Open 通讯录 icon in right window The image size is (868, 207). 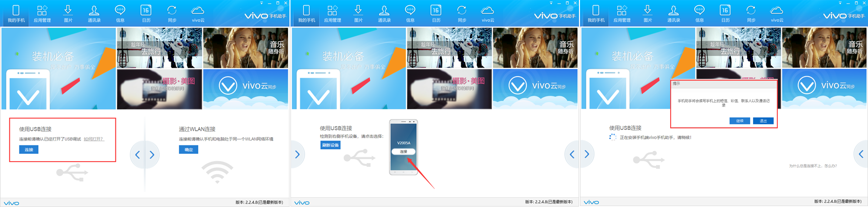(x=674, y=13)
